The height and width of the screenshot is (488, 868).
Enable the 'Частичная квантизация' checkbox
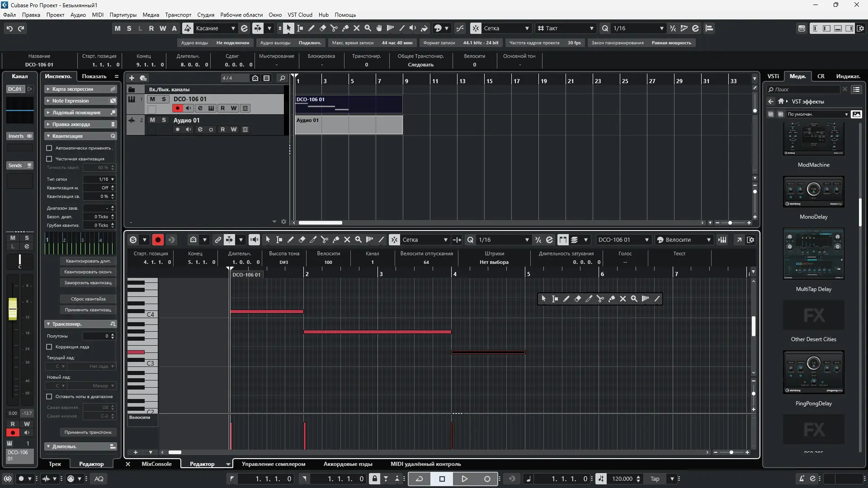click(x=49, y=159)
